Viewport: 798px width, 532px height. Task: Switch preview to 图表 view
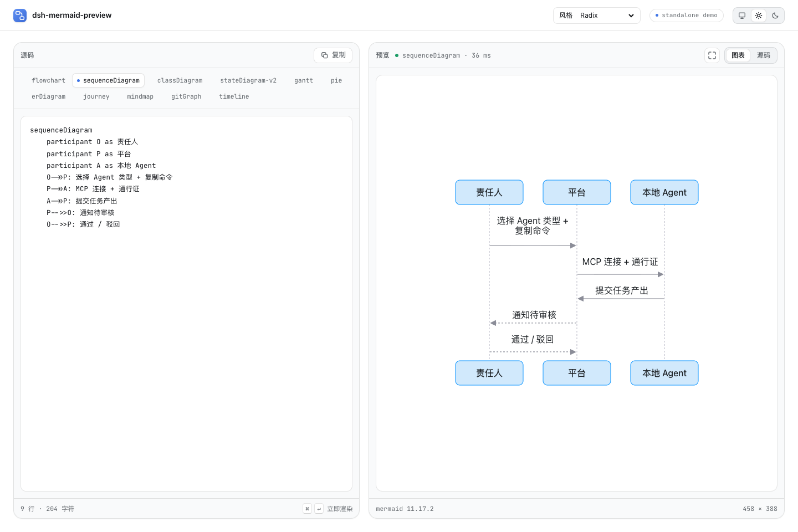coord(738,55)
